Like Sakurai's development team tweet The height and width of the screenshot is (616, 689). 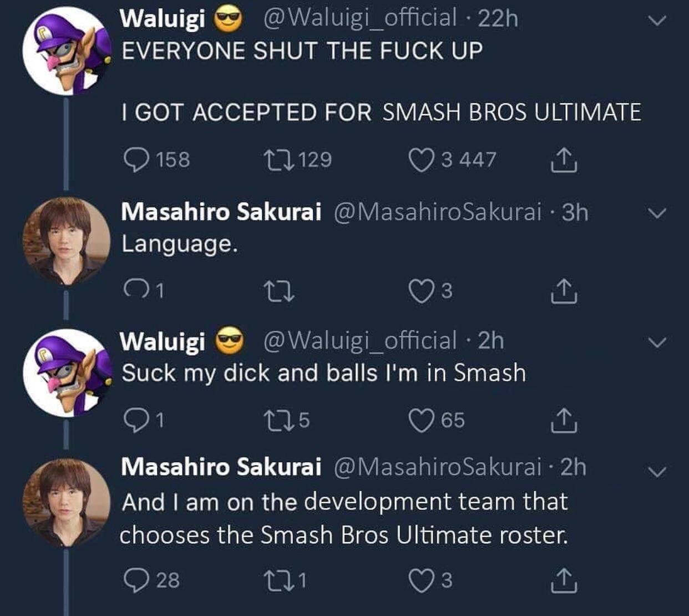tap(421, 580)
